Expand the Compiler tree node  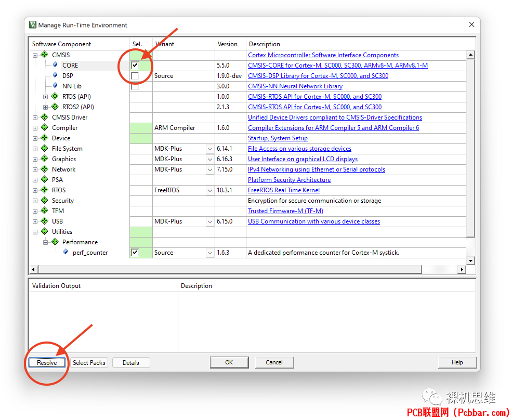[x=35, y=128]
